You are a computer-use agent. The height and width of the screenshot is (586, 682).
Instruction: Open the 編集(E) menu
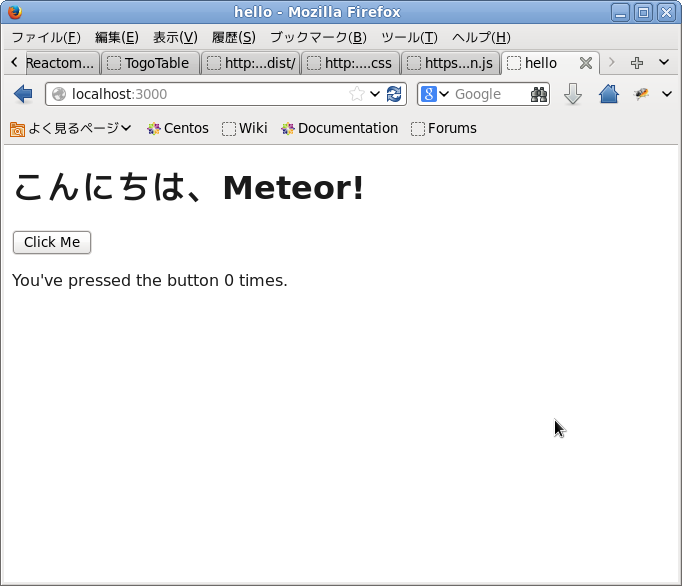117,37
